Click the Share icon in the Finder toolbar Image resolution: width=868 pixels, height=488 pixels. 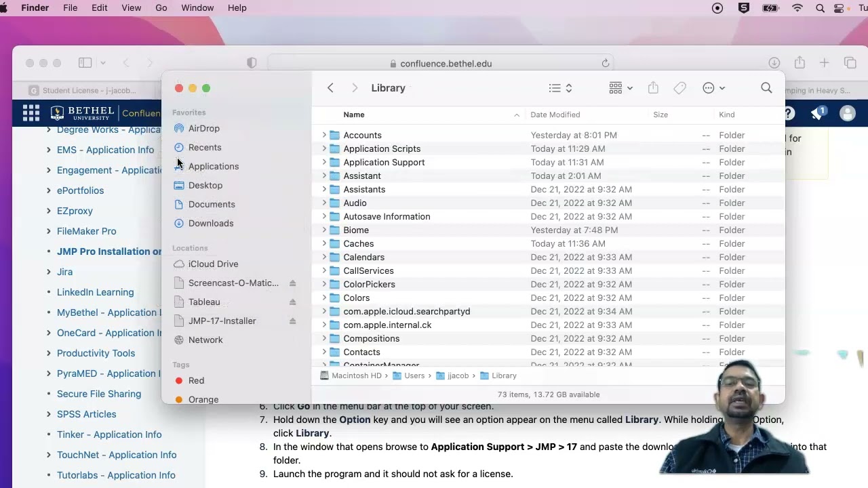tap(652, 87)
